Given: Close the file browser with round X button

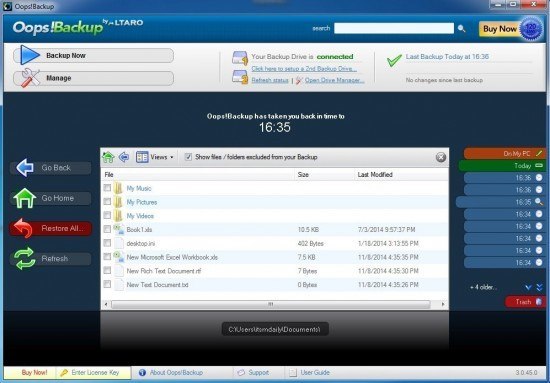Looking at the screenshot, I should point(441,157).
